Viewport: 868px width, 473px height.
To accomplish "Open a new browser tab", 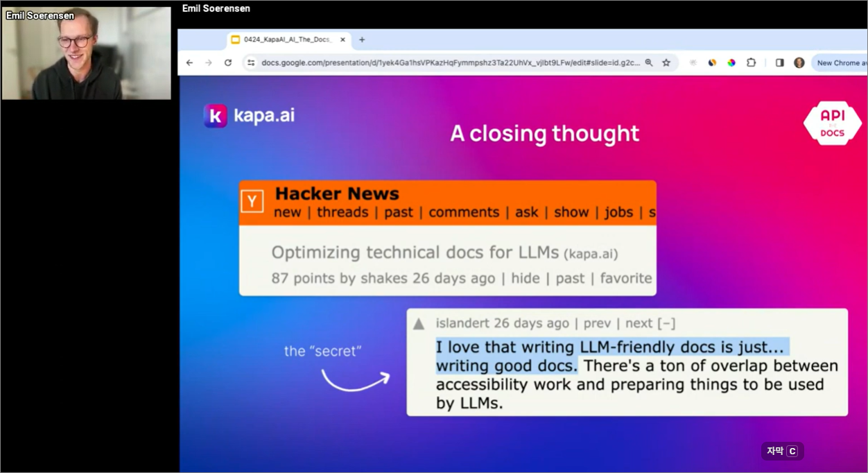I will click(x=362, y=40).
